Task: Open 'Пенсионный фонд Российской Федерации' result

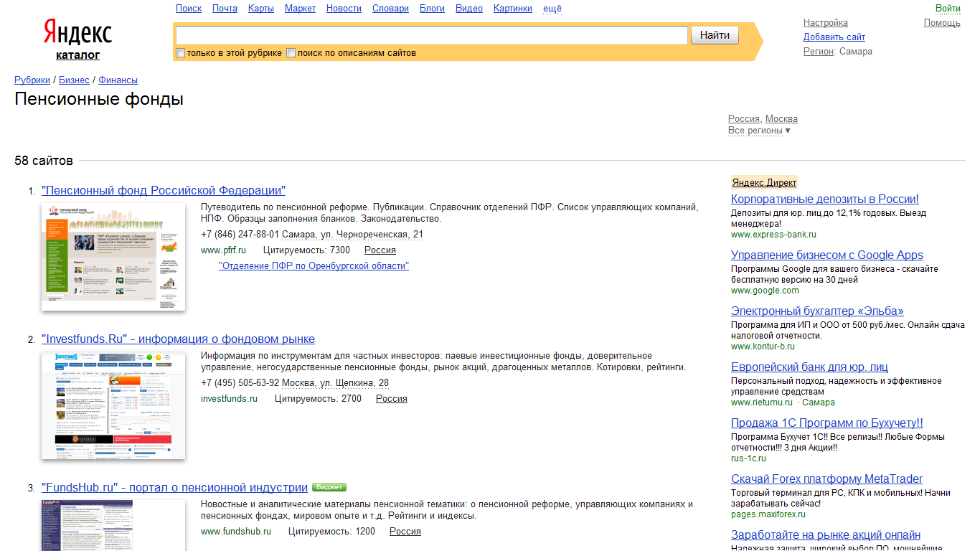Action: [x=164, y=191]
